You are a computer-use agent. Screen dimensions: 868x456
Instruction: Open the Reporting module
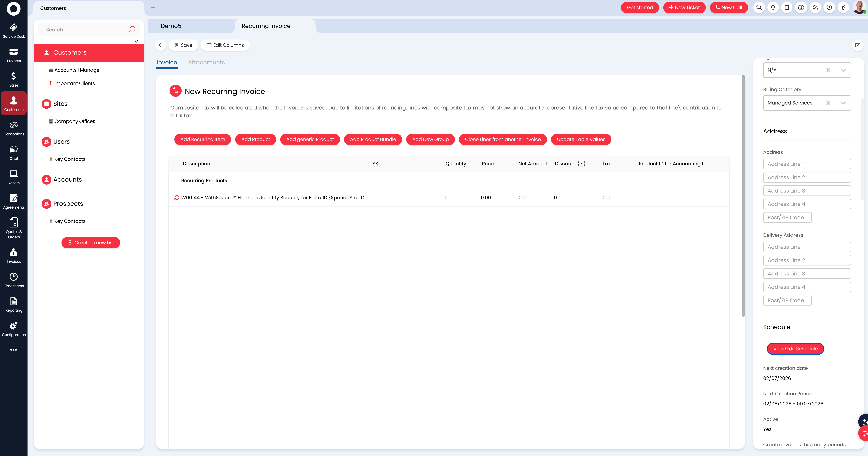click(x=13, y=304)
